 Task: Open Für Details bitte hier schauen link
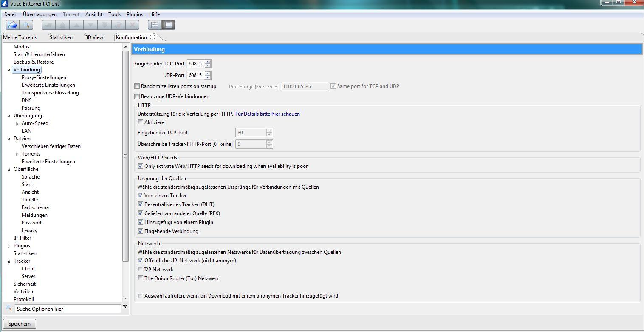click(268, 114)
